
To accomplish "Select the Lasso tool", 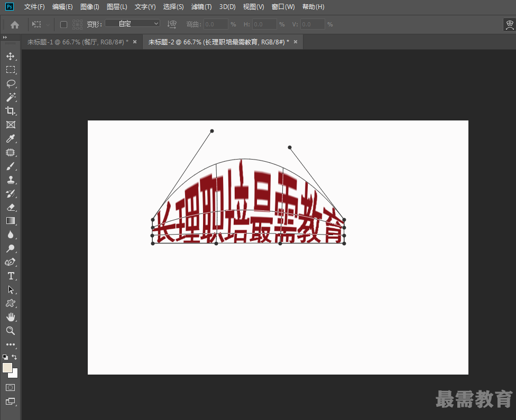I will coord(11,83).
